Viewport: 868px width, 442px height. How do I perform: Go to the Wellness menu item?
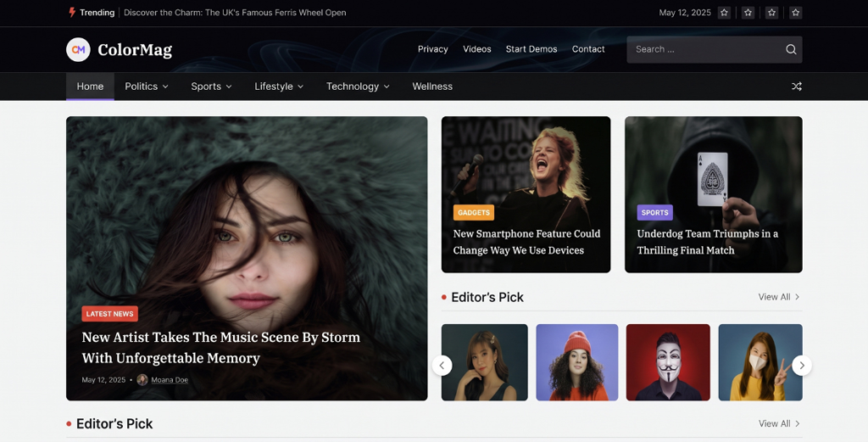click(432, 87)
